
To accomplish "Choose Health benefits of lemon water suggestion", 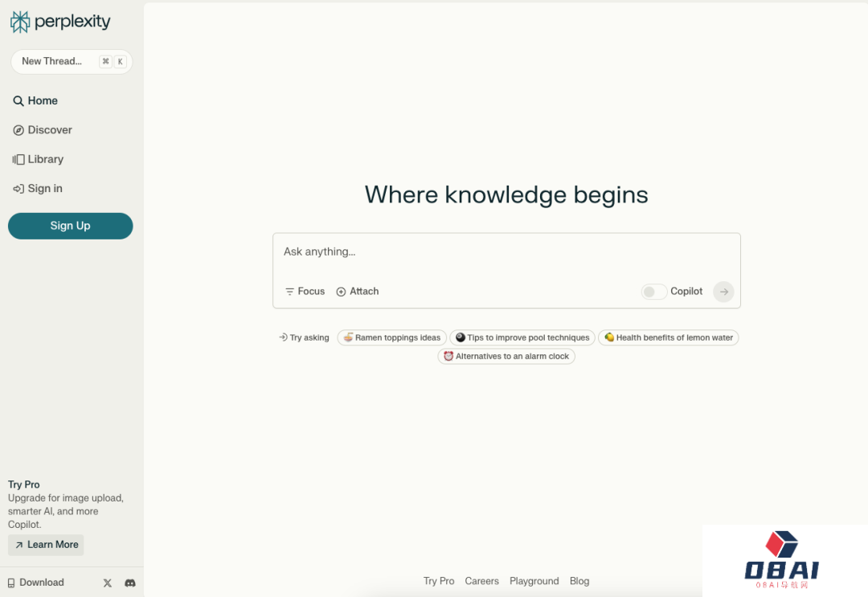I will [x=668, y=337].
